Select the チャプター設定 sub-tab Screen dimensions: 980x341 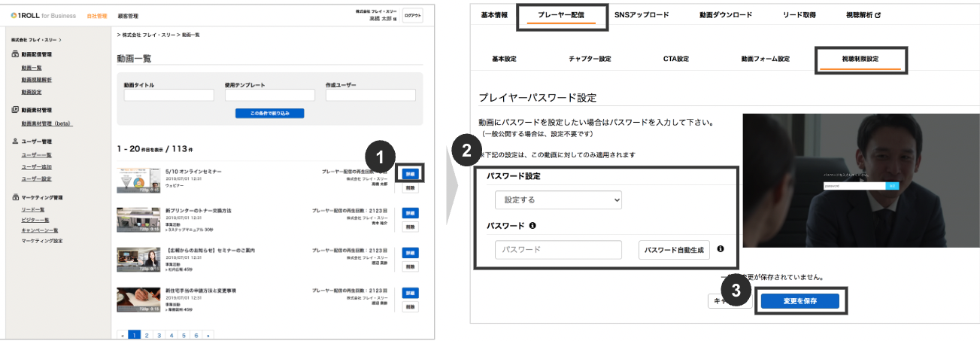[590, 59]
